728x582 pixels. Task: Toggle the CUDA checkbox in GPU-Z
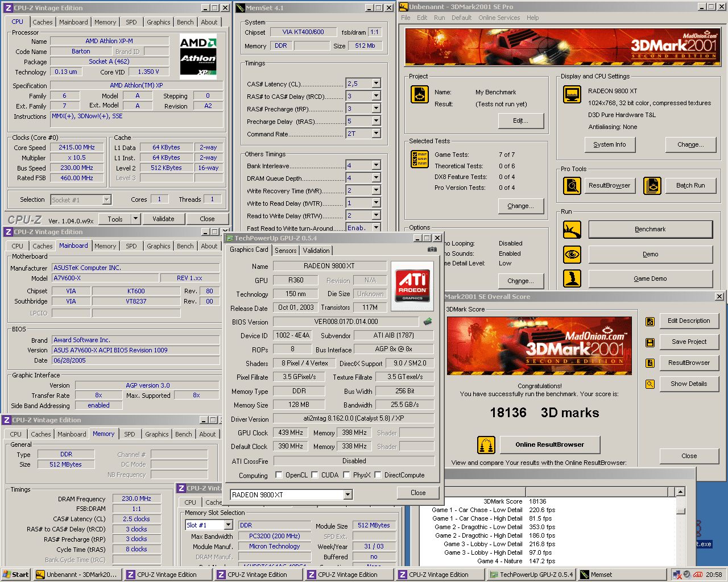click(x=315, y=475)
